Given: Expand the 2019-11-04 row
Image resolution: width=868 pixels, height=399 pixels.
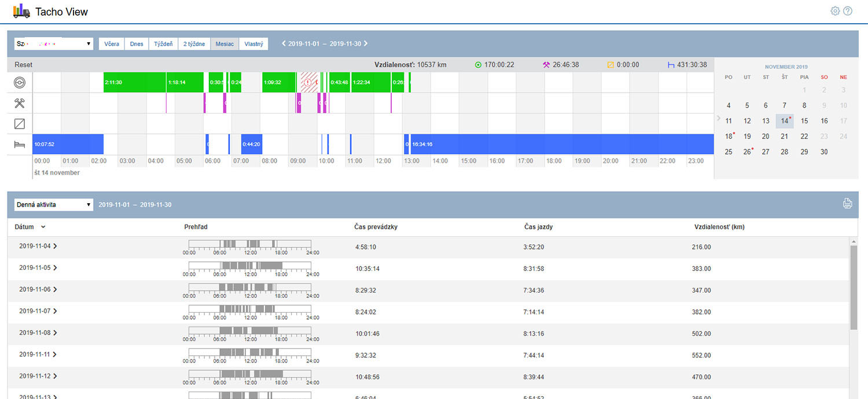Looking at the screenshot, I should point(55,246).
